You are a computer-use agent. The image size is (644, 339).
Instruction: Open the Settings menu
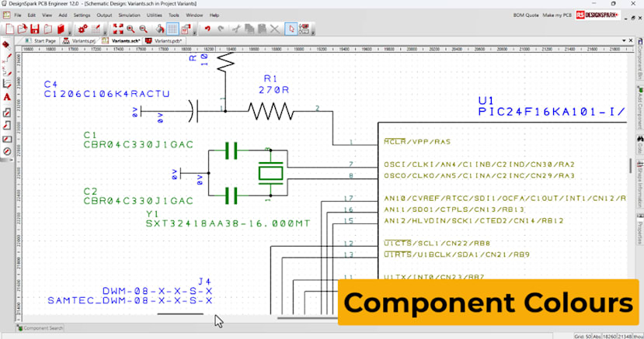coord(82,16)
